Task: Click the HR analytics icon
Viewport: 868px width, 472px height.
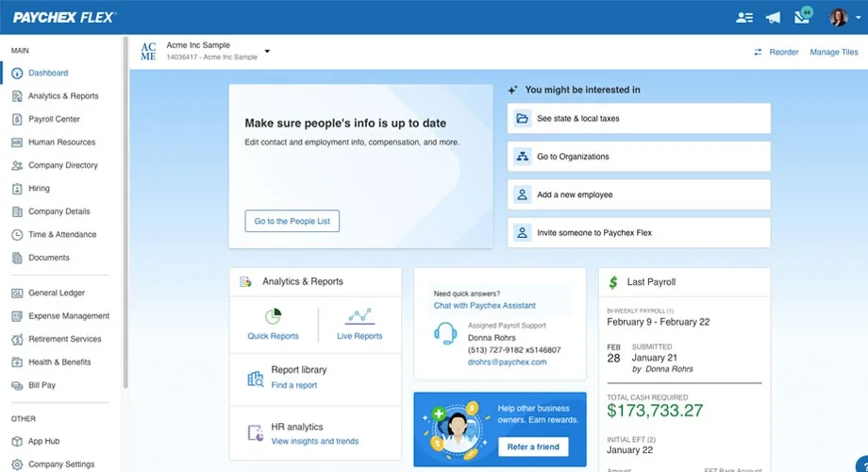Action: [x=255, y=433]
